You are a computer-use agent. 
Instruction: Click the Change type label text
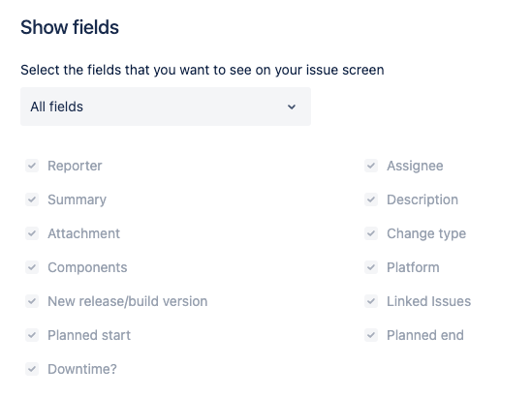[426, 234]
